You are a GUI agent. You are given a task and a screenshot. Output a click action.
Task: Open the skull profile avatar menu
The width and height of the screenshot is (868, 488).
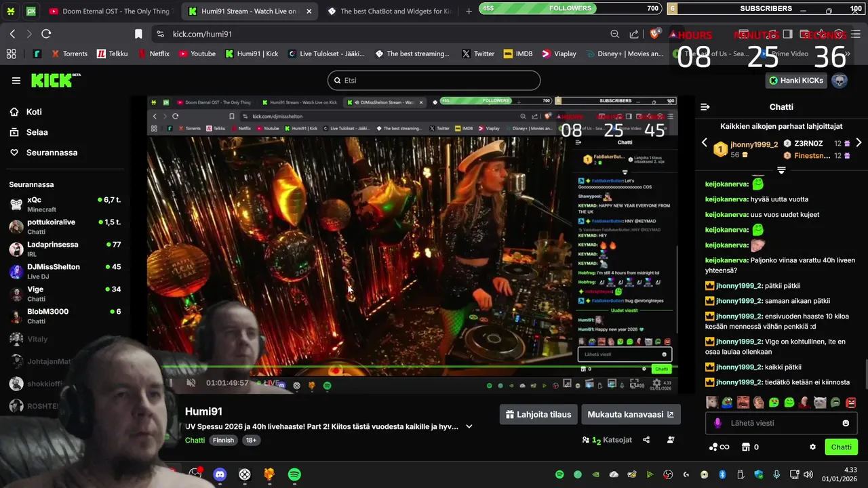840,80
